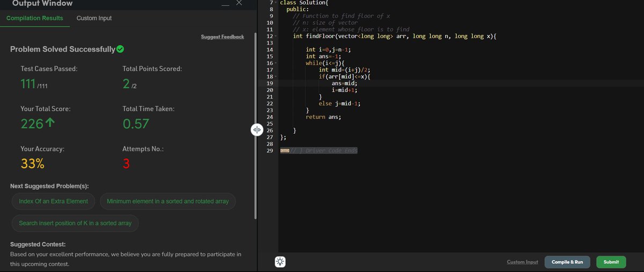
Task: Click the green check mark beside Problem Solved
Action: (121, 49)
